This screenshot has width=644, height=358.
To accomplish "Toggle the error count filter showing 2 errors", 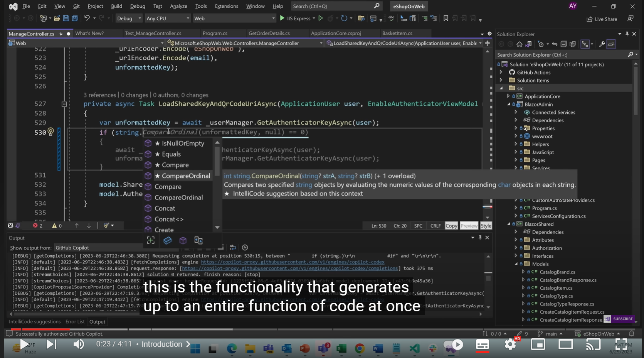I will tap(35, 225).
